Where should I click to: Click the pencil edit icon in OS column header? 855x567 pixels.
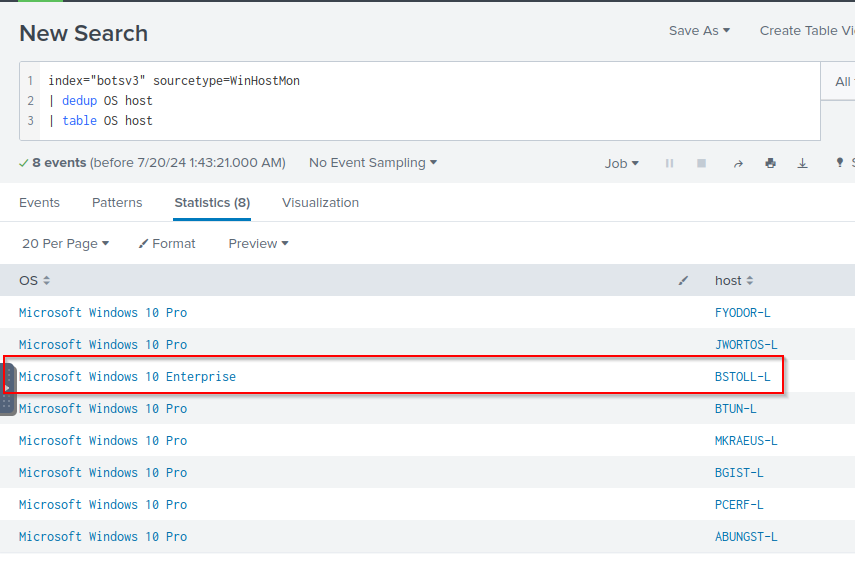pyautogui.click(x=683, y=281)
